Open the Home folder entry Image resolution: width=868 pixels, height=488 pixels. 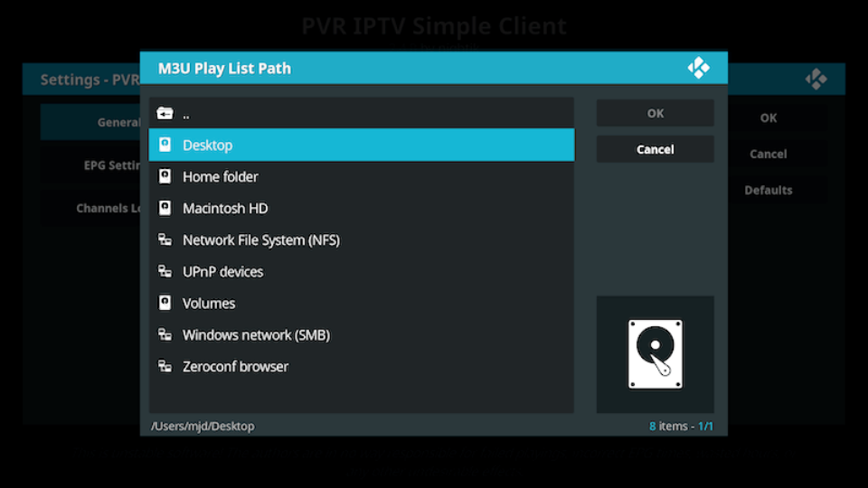tap(220, 177)
